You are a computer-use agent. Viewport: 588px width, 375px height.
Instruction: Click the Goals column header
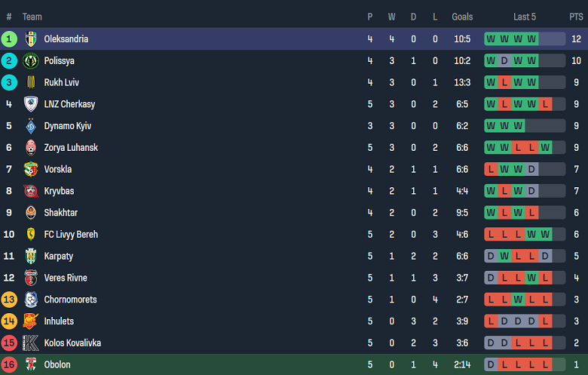click(x=462, y=17)
